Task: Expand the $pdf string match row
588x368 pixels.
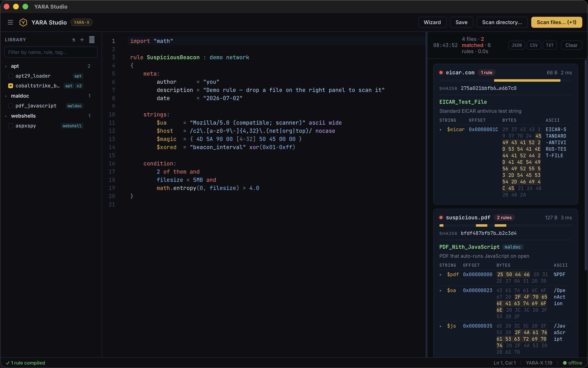Action: click(441, 275)
